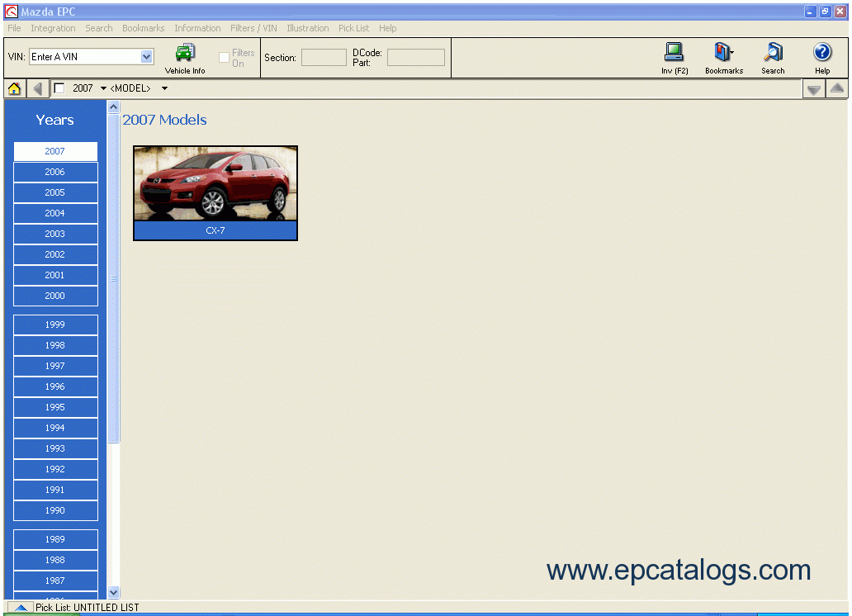Screen dimensions: 852x616
Task: Select year 2007 in the Years list
Action: click(x=55, y=151)
